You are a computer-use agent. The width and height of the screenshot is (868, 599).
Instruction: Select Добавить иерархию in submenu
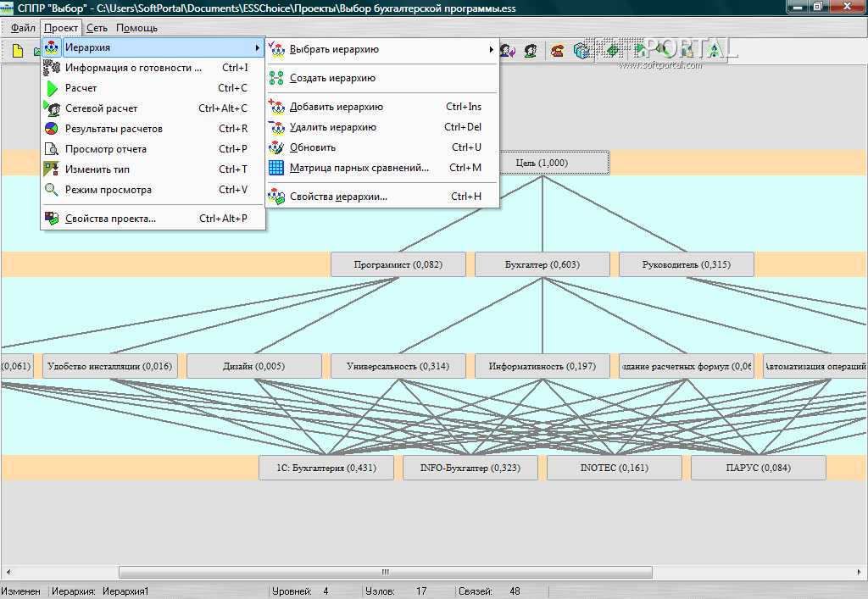pyautogui.click(x=382, y=107)
